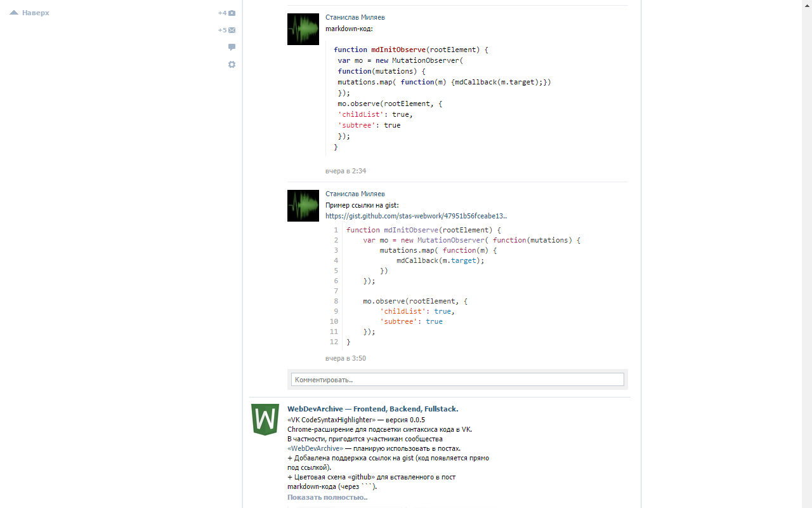This screenshot has width=812, height=508.
Task: Open new messages +5 envelope icon
Action: point(226,30)
